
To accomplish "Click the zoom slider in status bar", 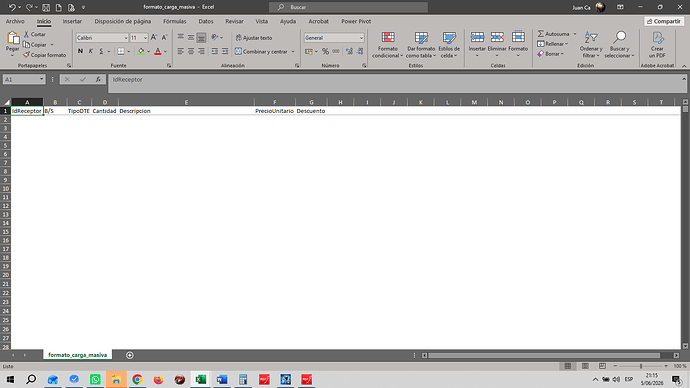I will point(641,366).
